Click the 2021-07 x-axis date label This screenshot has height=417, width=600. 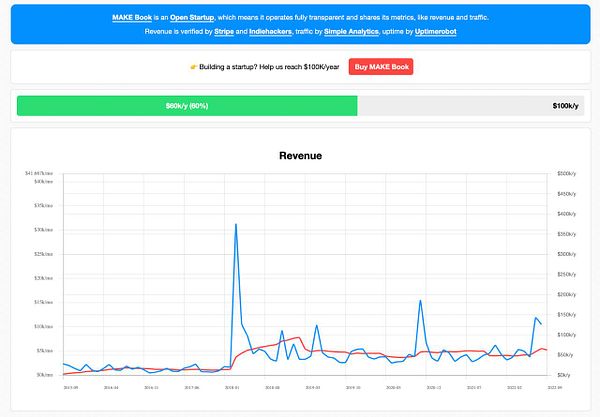(x=474, y=388)
